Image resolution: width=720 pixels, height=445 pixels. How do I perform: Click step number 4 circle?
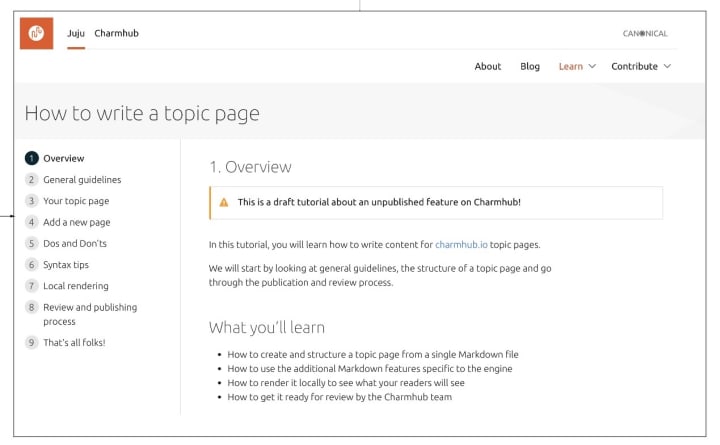(x=31, y=222)
